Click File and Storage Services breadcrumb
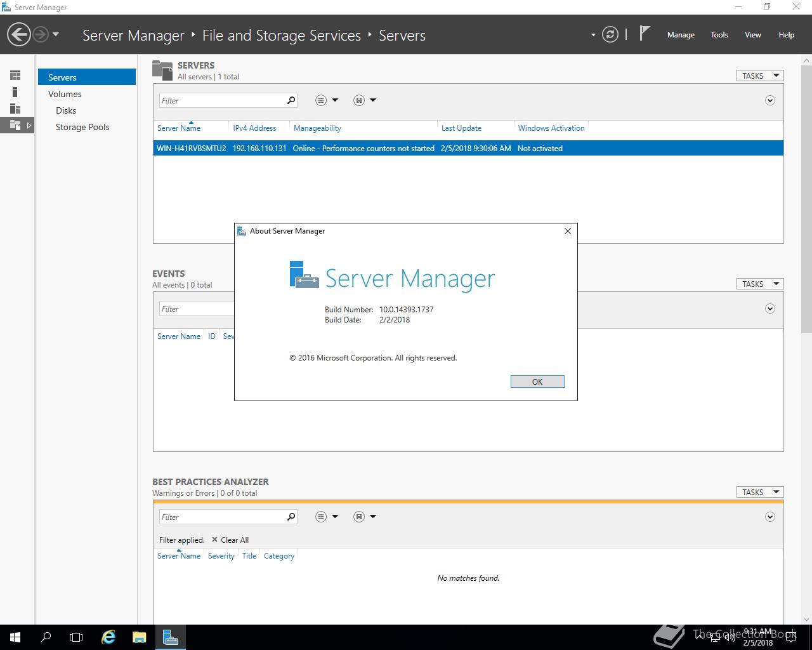Image resolution: width=812 pixels, height=650 pixels. 282,36
